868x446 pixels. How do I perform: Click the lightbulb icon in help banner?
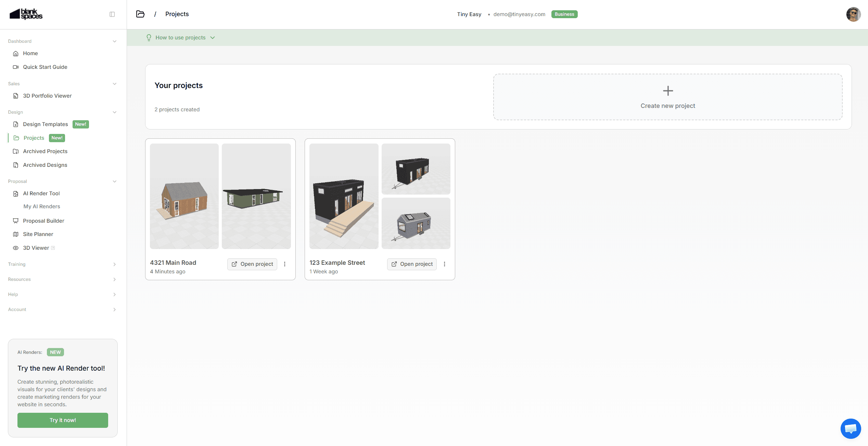149,38
